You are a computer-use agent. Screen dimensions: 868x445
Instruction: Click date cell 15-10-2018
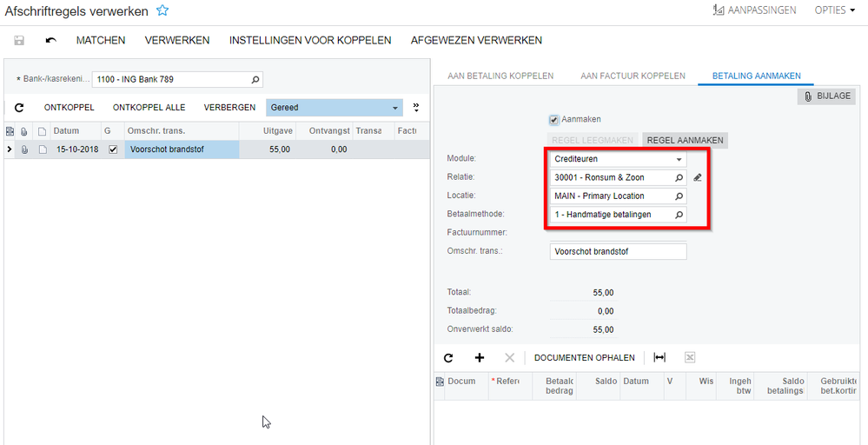76,149
